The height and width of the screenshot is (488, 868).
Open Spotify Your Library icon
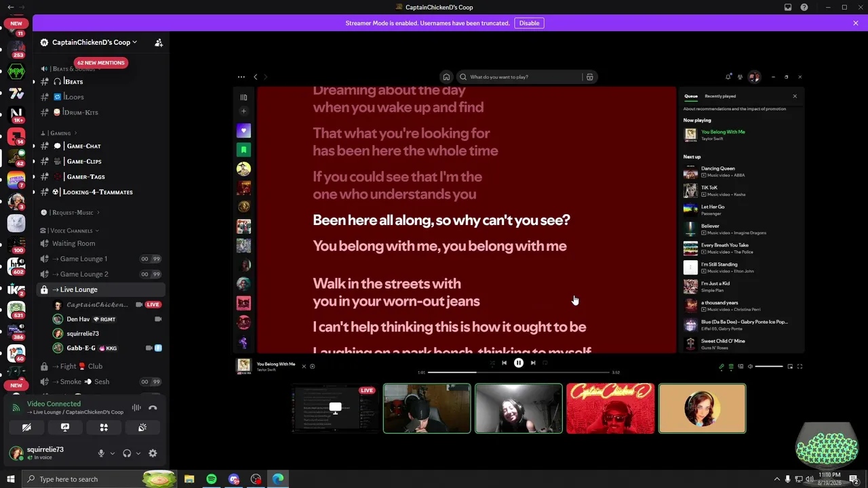click(243, 97)
